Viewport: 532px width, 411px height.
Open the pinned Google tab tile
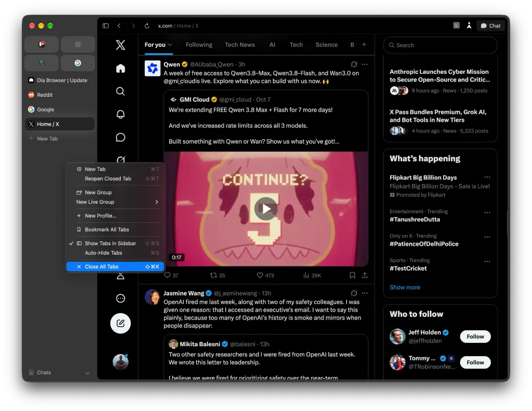click(x=78, y=63)
